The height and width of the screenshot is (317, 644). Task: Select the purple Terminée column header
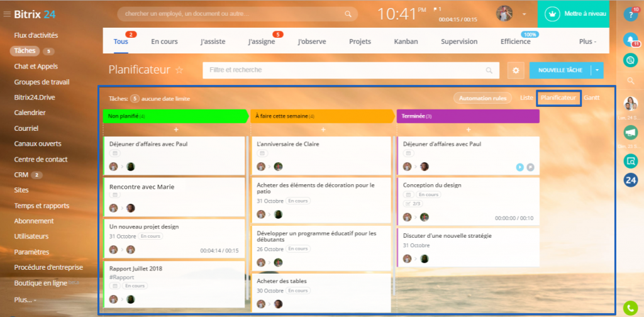pyautogui.click(x=468, y=116)
